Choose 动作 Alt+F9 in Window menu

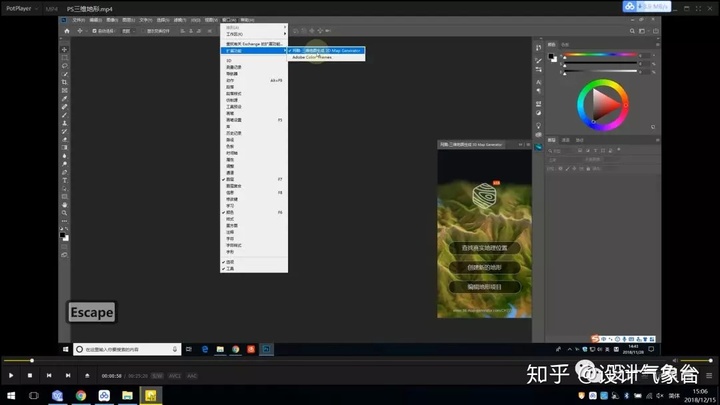(254, 80)
